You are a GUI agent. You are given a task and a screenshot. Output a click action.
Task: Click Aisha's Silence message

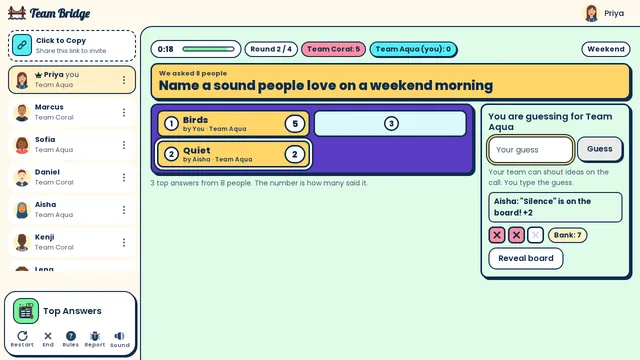coord(555,207)
